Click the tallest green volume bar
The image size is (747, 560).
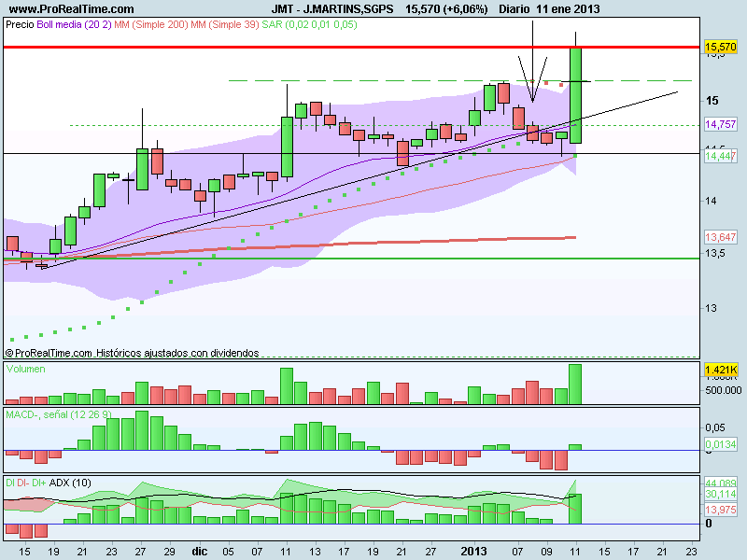pos(575,385)
